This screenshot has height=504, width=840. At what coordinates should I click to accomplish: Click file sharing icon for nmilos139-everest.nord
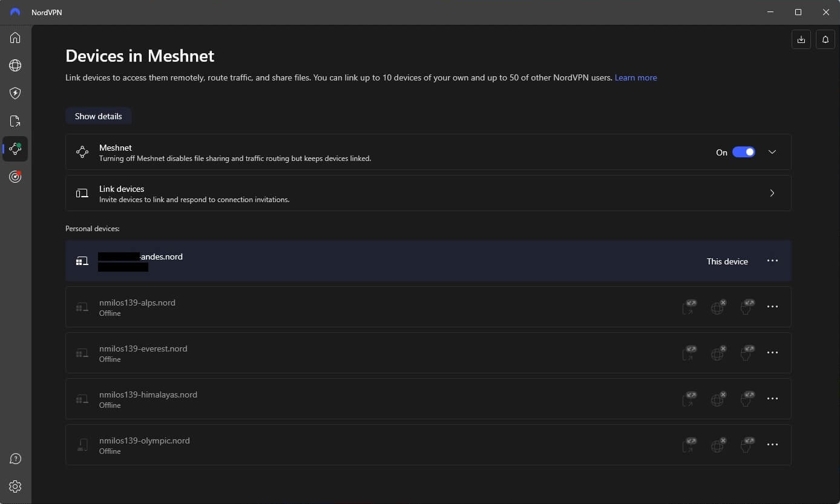pos(689,353)
